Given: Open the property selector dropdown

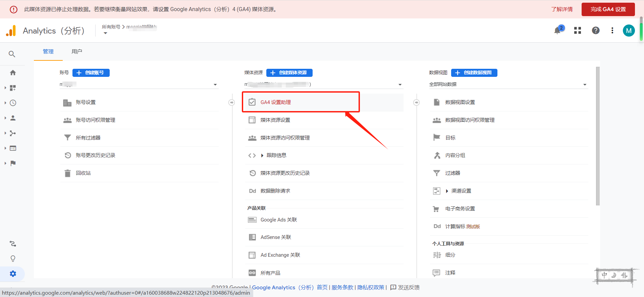Looking at the screenshot, I should (324, 85).
